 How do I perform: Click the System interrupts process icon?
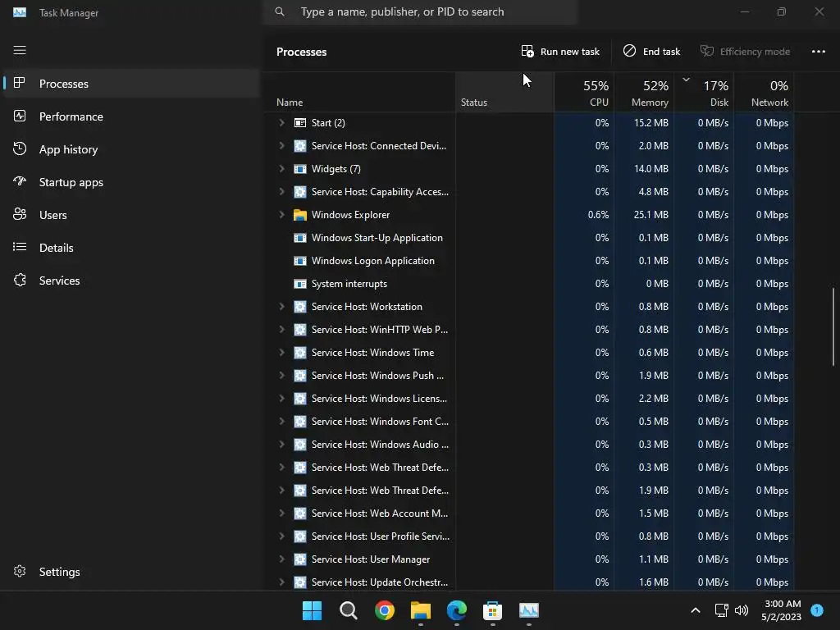coord(300,284)
